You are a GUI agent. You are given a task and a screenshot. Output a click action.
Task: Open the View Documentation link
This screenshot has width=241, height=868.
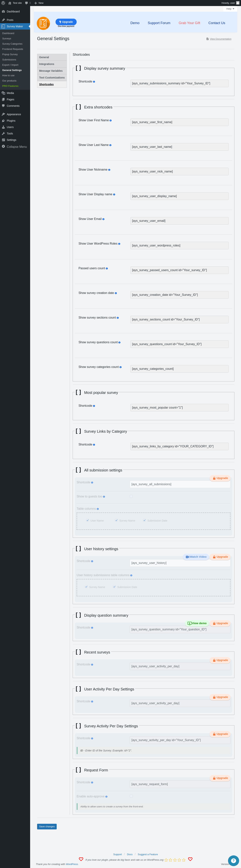[220, 39]
